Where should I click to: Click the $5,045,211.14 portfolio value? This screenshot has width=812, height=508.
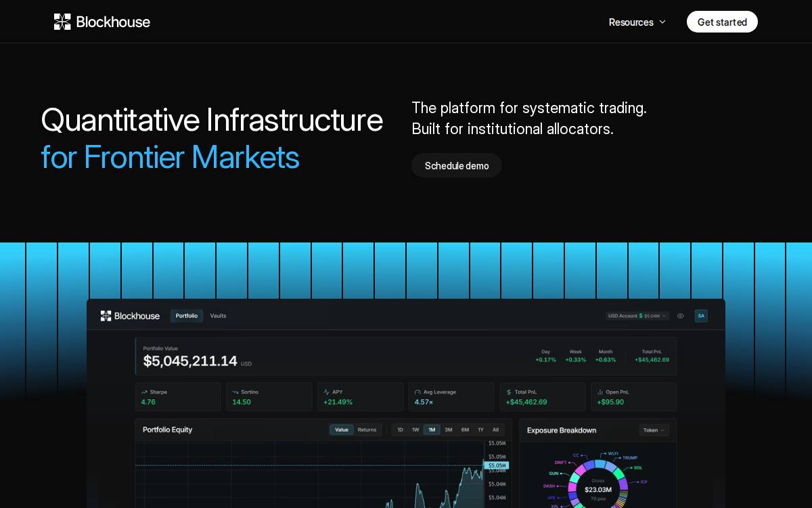coord(190,361)
